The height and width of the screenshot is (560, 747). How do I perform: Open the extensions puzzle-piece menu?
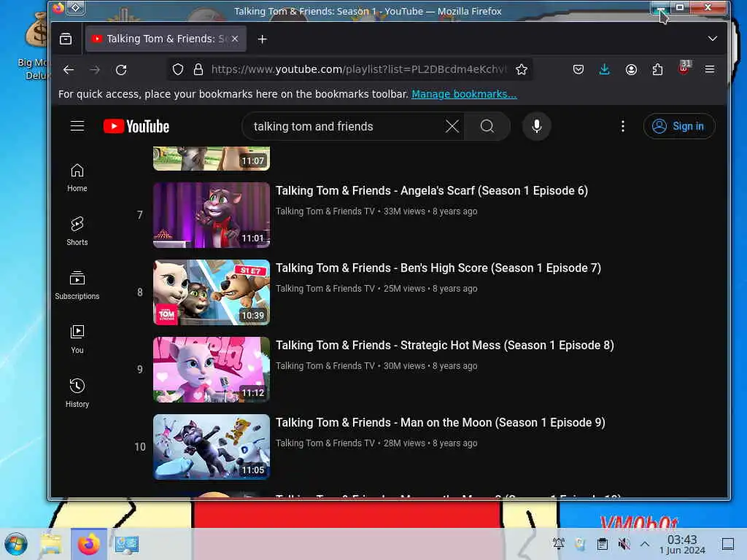coord(657,69)
